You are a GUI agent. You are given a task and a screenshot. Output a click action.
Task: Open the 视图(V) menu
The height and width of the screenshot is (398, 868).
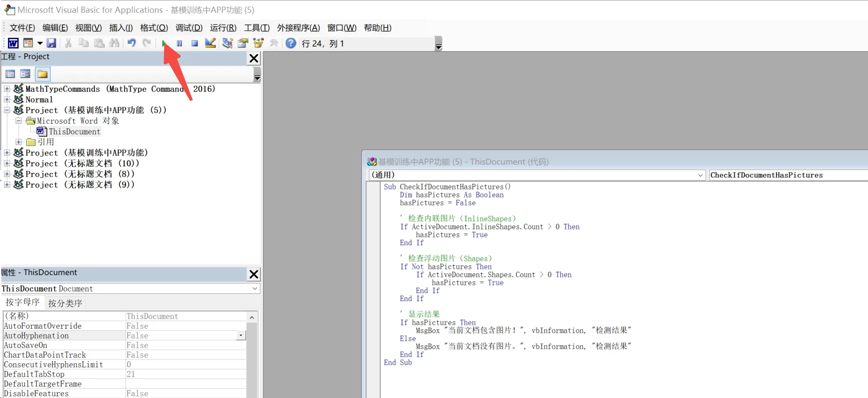click(88, 28)
